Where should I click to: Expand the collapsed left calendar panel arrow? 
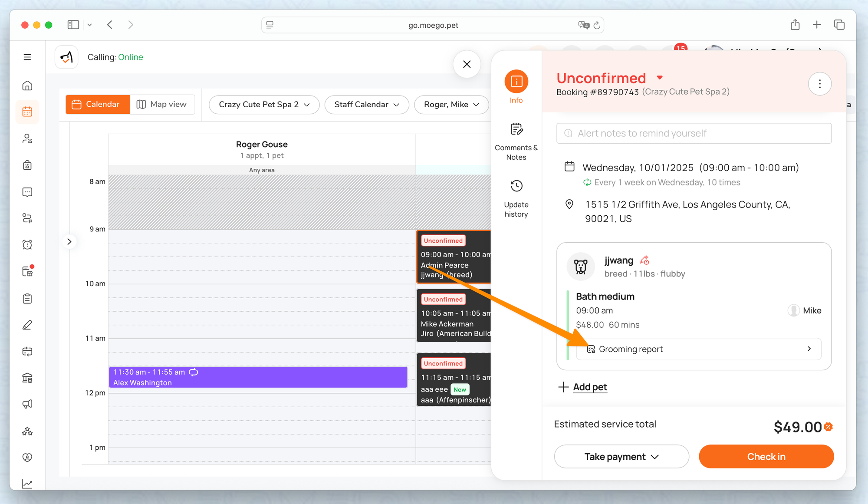69,242
